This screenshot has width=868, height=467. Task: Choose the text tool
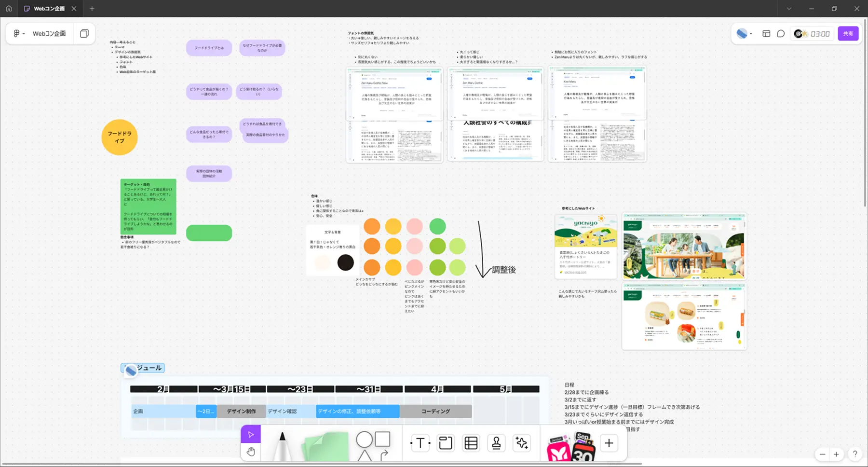[420, 443]
